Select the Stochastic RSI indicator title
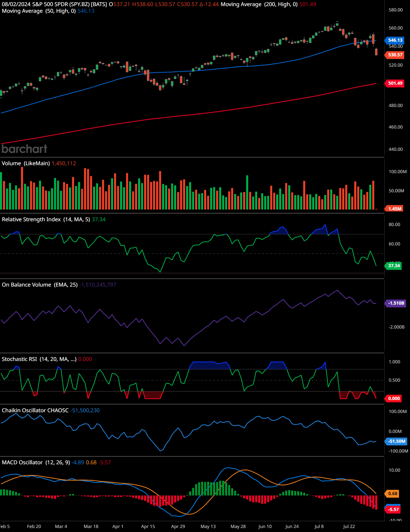 [x=39, y=359]
